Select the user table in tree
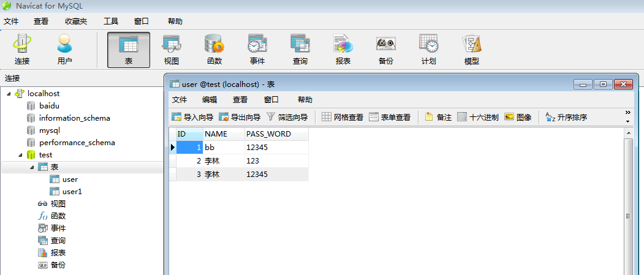This screenshot has width=644, height=275. (70, 179)
